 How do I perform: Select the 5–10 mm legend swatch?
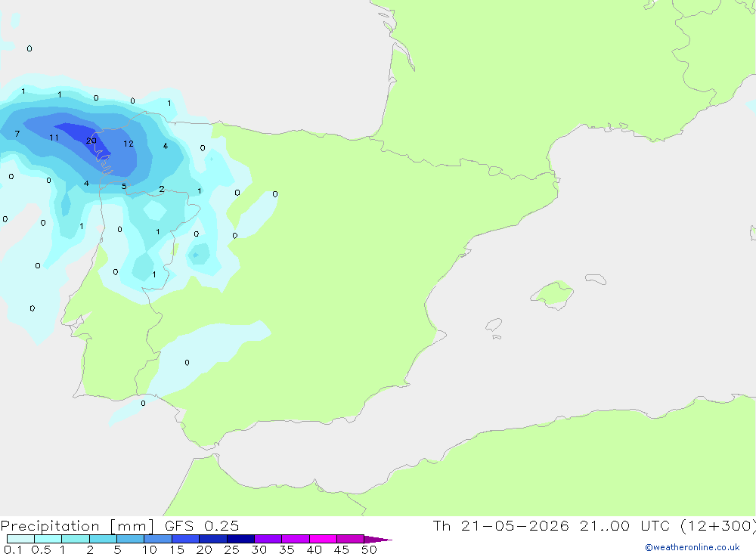tap(131, 539)
